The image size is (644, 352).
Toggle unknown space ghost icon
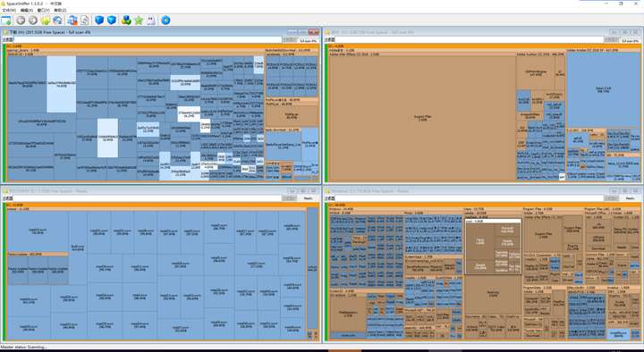point(151,21)
